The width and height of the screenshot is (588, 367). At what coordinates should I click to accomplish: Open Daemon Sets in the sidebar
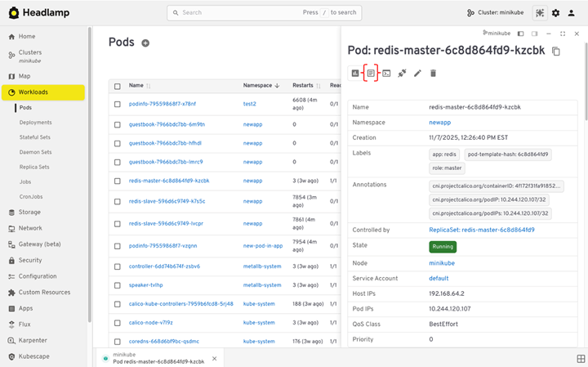36,152
